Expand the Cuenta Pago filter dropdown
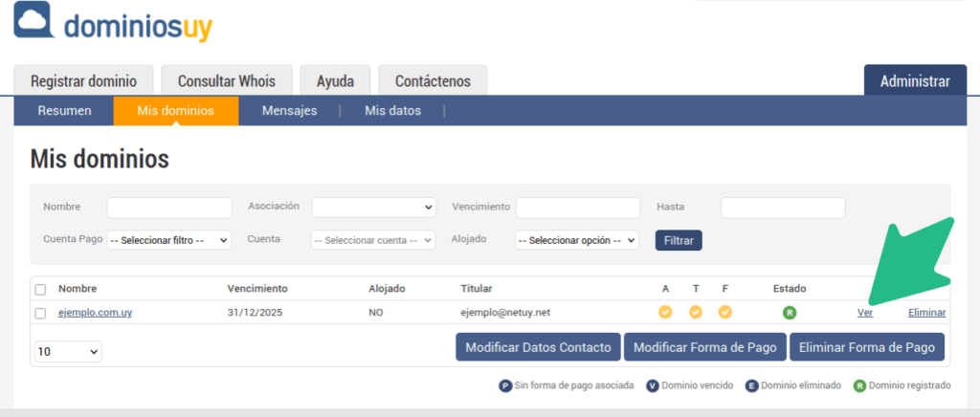Viewport: 980px width, 417px height. point(168,240)
